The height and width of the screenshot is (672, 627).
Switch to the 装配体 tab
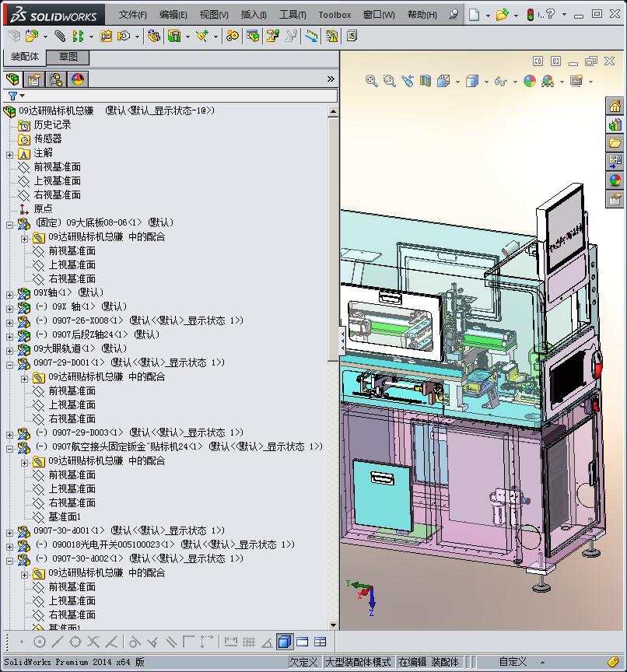(x=24, y=57)
